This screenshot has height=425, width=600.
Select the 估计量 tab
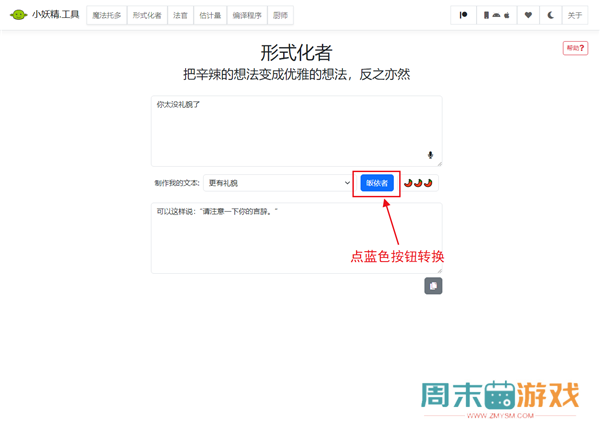click(210, 15)
